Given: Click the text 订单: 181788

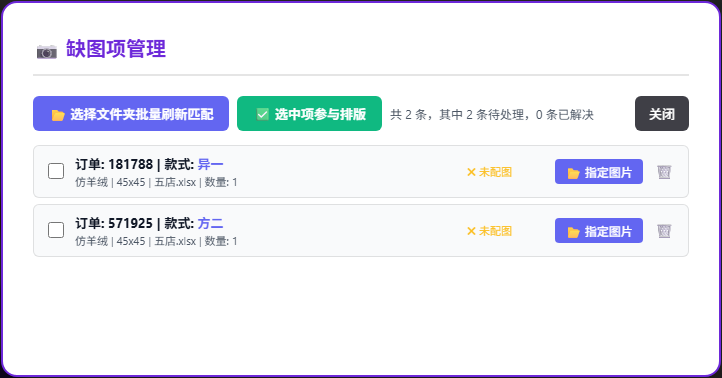Looking at the screenshot, I should tap(114, 164).
